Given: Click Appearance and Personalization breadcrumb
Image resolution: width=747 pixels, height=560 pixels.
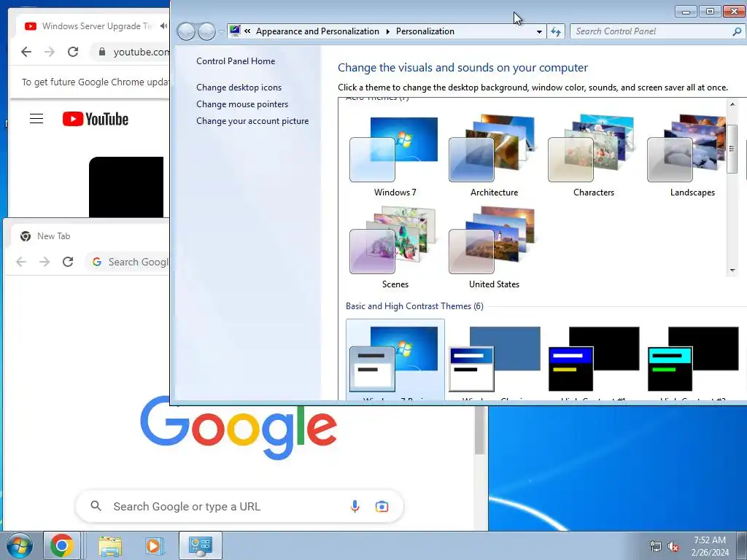Looking at the screenshot, I should [x=317, y=31].
